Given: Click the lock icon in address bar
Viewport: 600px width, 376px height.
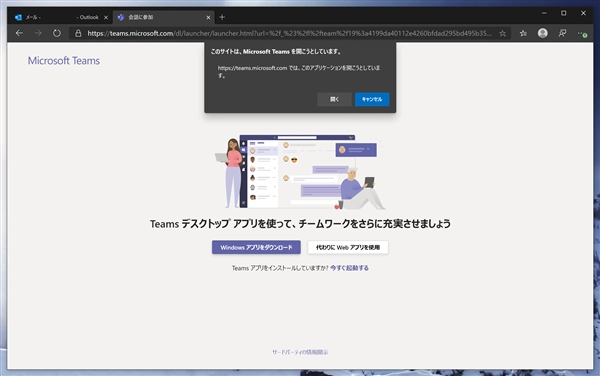Looking at the screenshot, I should [78, 33].
